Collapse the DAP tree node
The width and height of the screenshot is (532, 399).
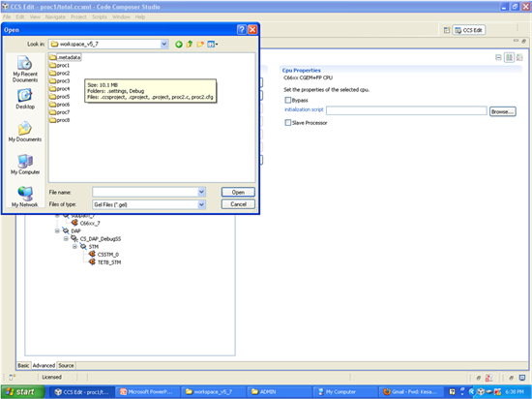tap(57, 230)
